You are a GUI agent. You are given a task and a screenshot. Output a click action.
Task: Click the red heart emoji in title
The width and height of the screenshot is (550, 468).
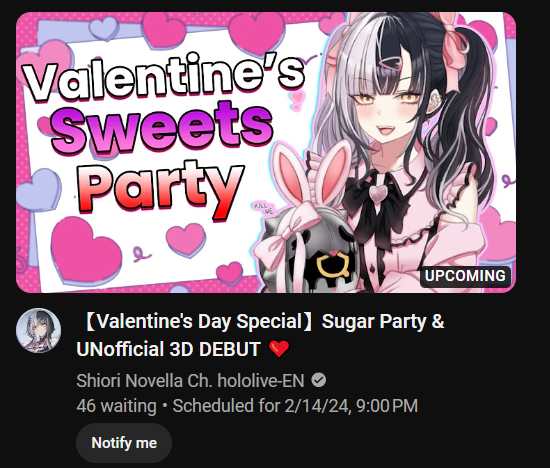tap(279, 349)
